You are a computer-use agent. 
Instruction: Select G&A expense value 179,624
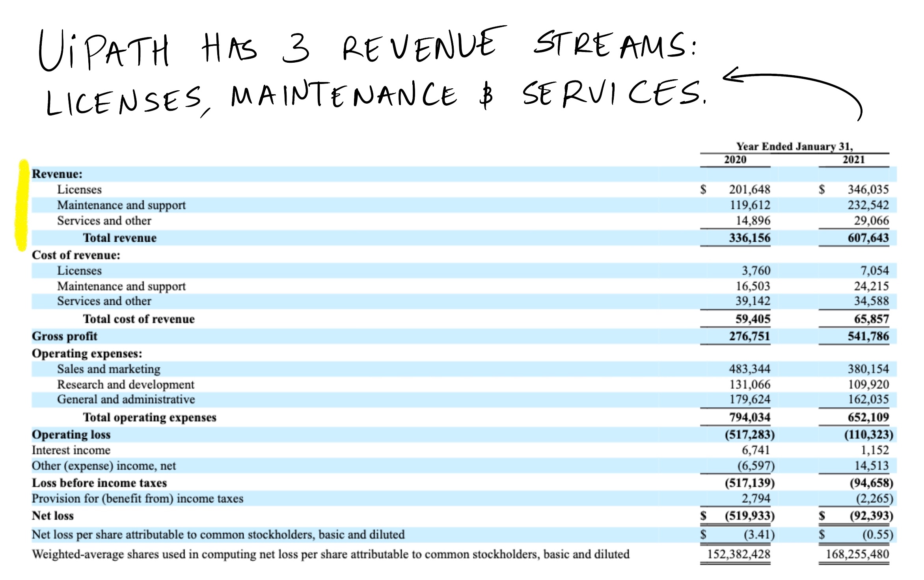750,399
